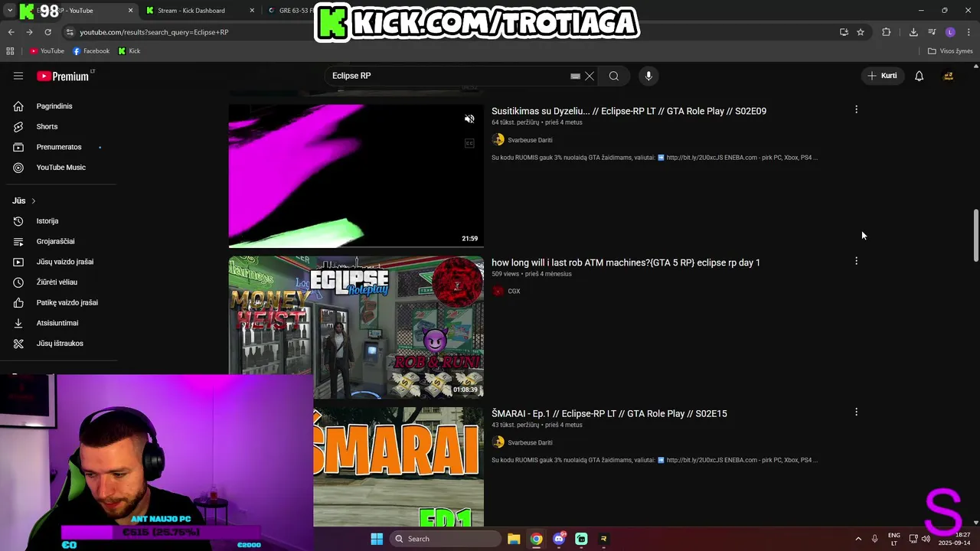980x551 pixels.
Task: Bookmark this page with the star
Action: coord(861,32)
